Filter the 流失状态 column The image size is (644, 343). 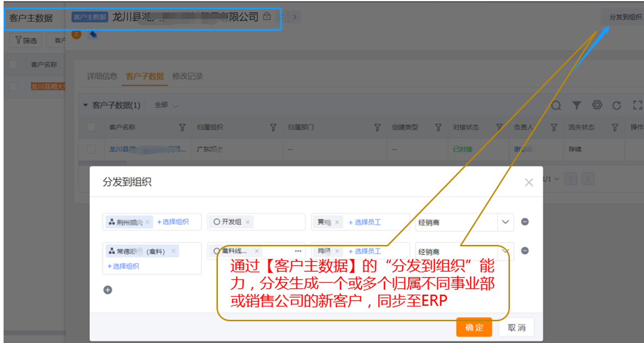point(615,127)
